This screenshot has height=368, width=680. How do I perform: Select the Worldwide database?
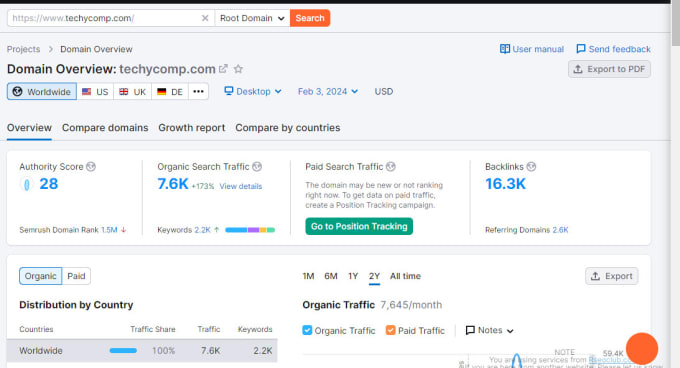pos(42,92)
